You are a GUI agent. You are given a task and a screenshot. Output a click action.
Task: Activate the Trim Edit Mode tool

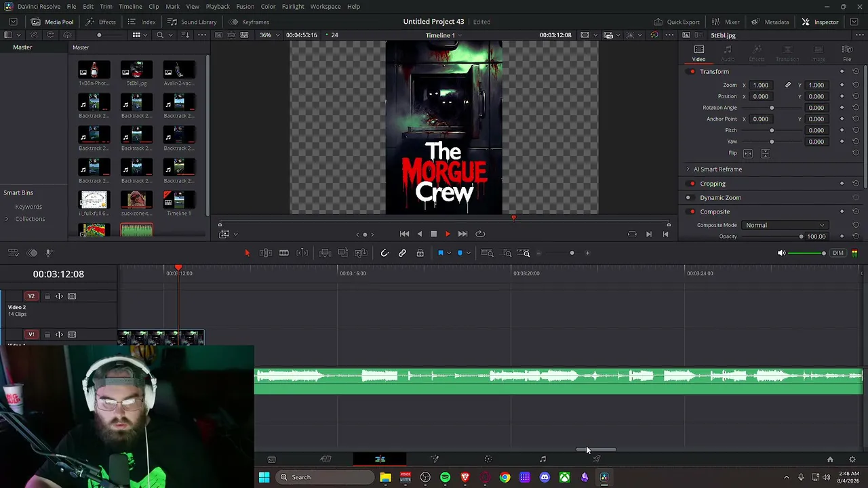[266, 253]
